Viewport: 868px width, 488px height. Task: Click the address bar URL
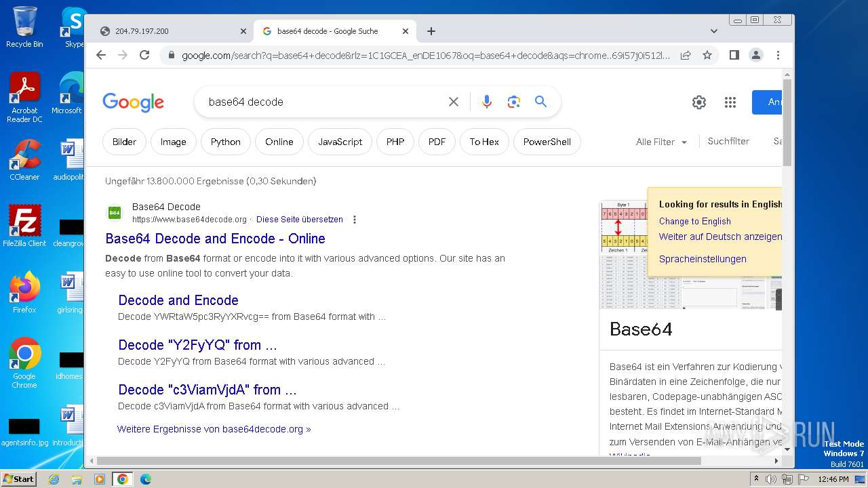click(x=425, y=56)
